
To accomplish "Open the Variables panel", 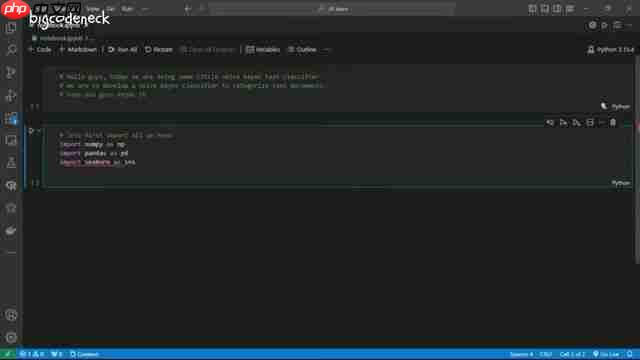I will point(263,50).
